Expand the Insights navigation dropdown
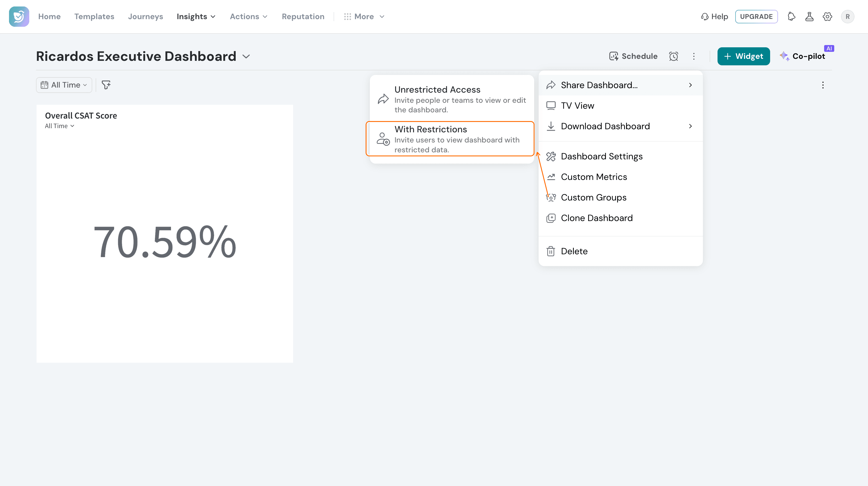 pyautogui.click(x=196, y=17)
